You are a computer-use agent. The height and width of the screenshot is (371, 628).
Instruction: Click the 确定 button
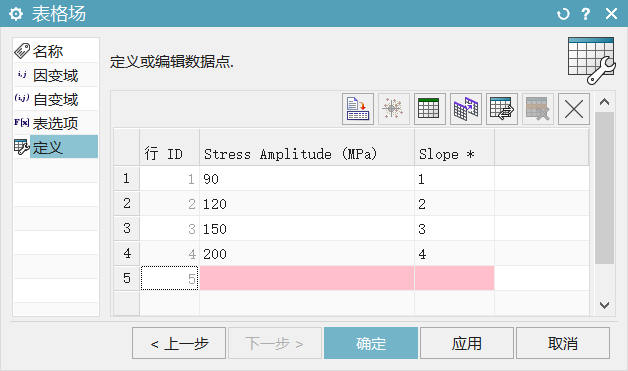(371, 343)
